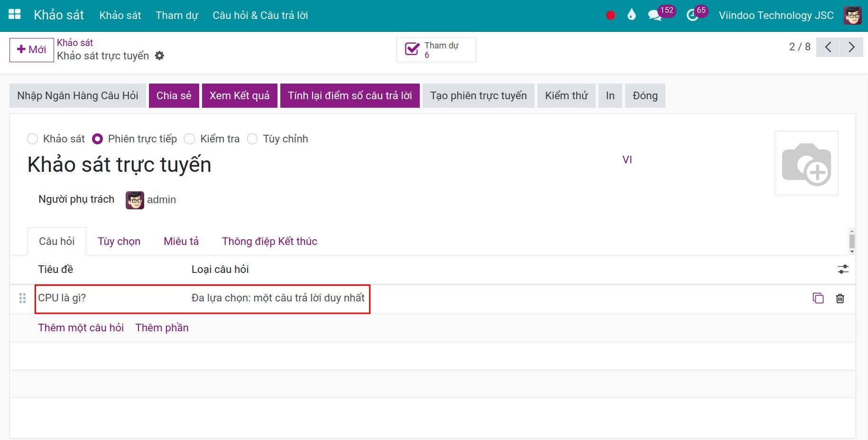Open Câu hỏi & Câu trả lời menu
Image resolution: width=868 pixels, height=440 pixels.
(260, 15)
